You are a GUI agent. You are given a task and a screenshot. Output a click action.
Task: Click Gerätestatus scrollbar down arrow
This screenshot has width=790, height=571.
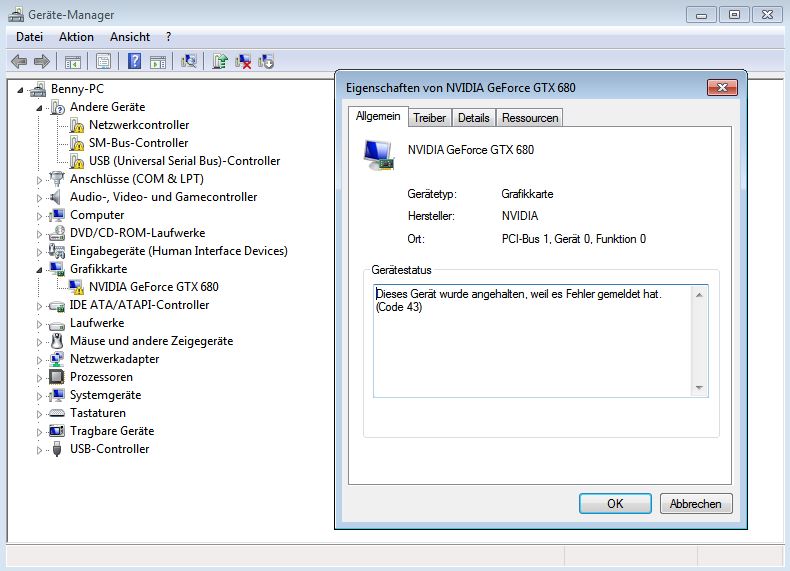tap(699, 388)
